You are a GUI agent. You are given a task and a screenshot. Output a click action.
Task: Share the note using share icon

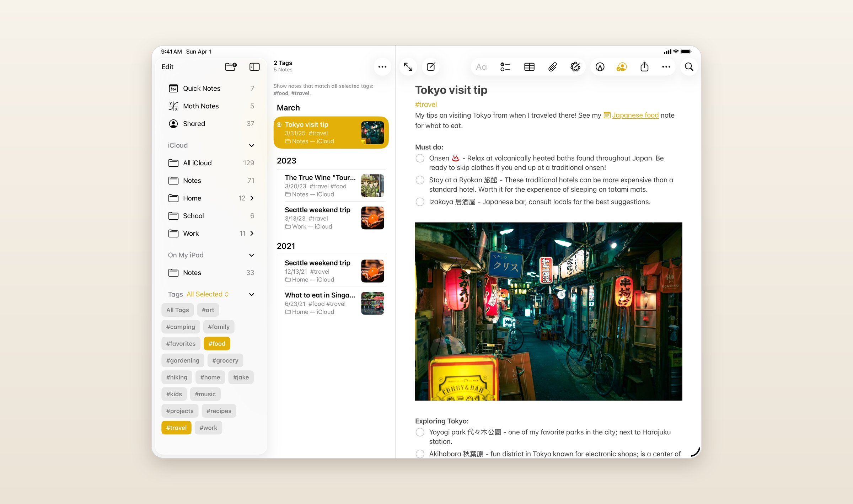pos(644,66)
